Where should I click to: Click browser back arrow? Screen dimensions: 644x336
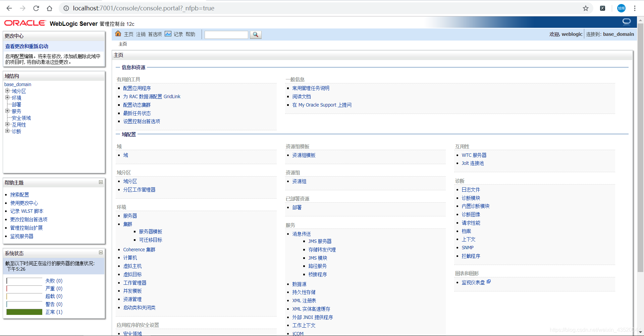point(9,8)
